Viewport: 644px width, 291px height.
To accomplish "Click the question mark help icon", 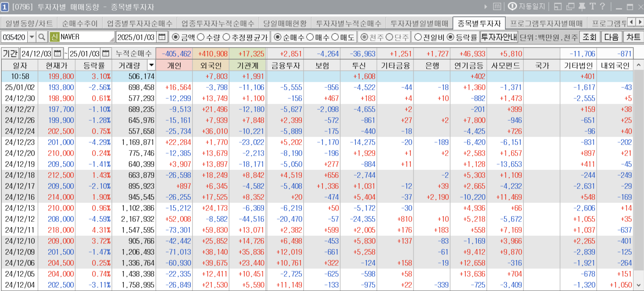I will point(602,7).
